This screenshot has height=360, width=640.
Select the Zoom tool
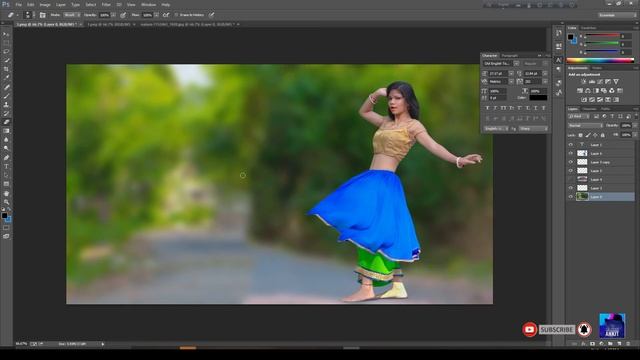pyautogui.click(x=6, y=202)
